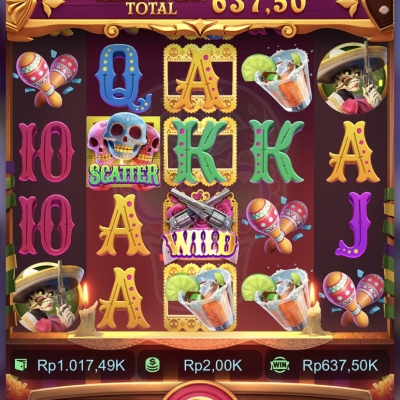
Task: Click the top-right skeleton gunslinger symbol
Action: (x=352, y=77)
